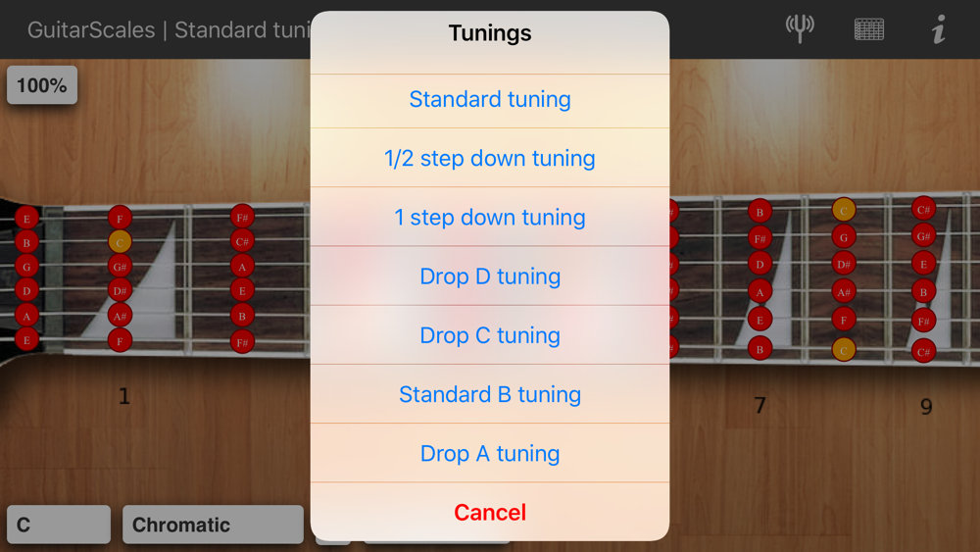Tap open G string note marker

(26, 267)
